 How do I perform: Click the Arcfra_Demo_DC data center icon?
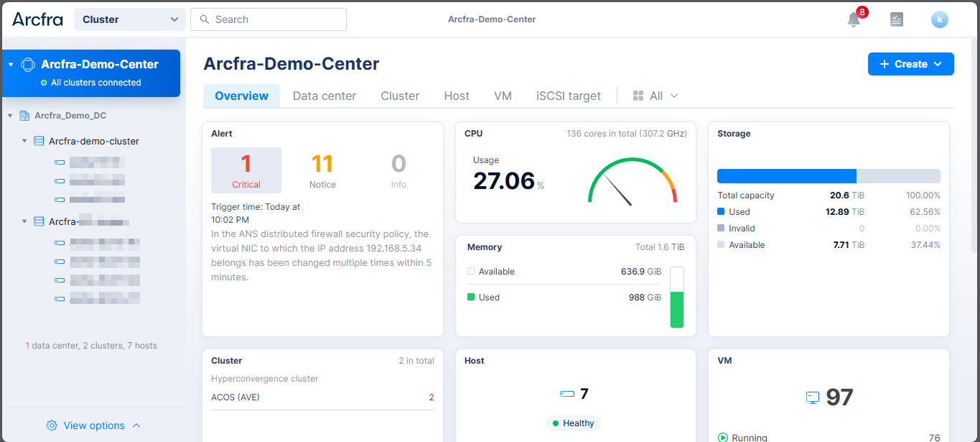[x=24, y=116]
